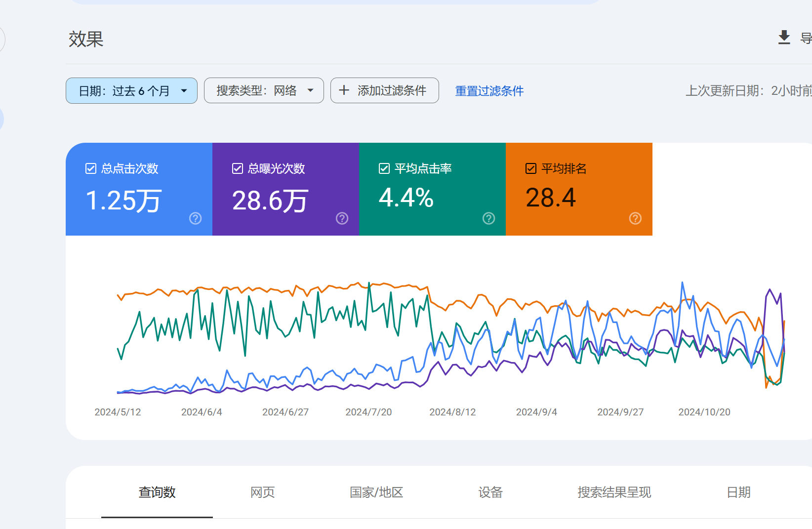Open the 设备 tab
The height and width of the screenshot is (529, 812).
click(490, 492)
